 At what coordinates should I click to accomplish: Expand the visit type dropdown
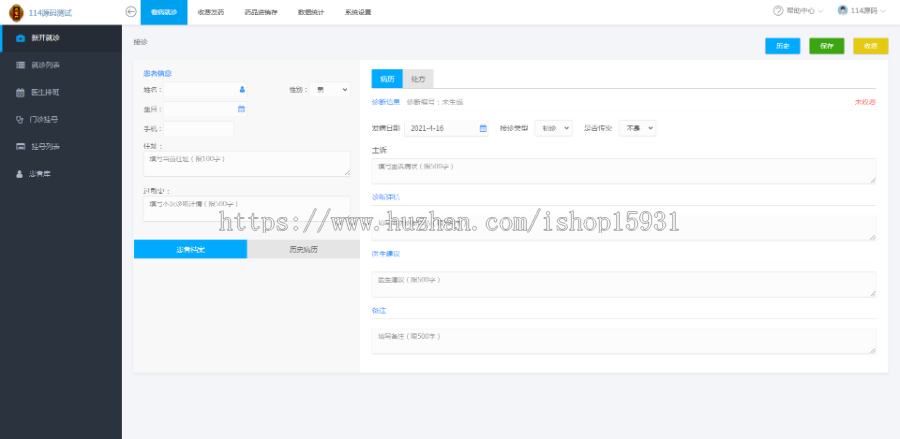point(555,128)
